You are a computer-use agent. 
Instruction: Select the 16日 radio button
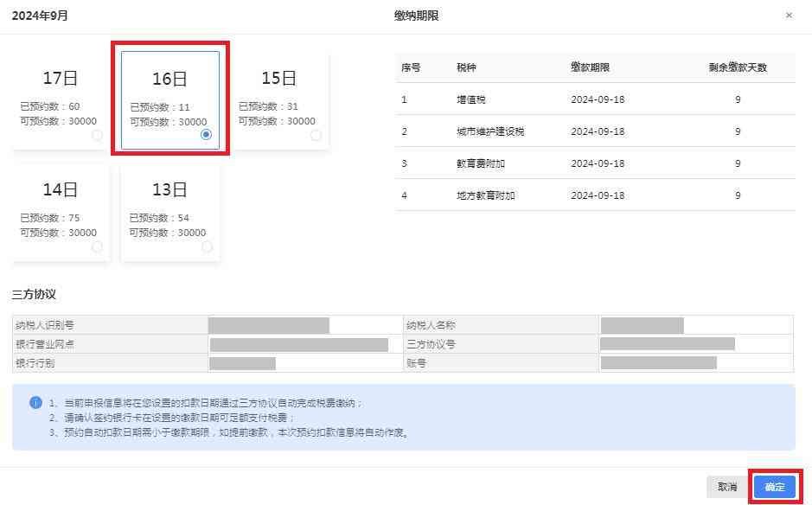206,135
